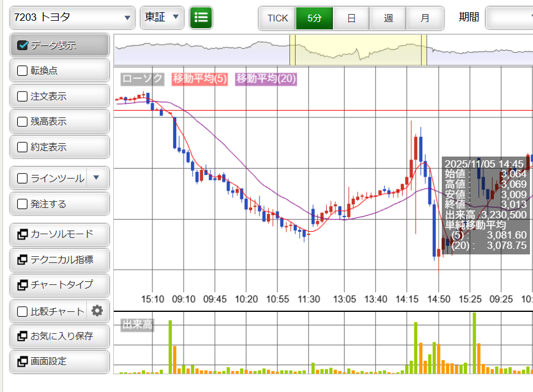Click the green list icon button
Image resolution: width=533 pixels, height=392 pixels.
[x=201, y=18]
